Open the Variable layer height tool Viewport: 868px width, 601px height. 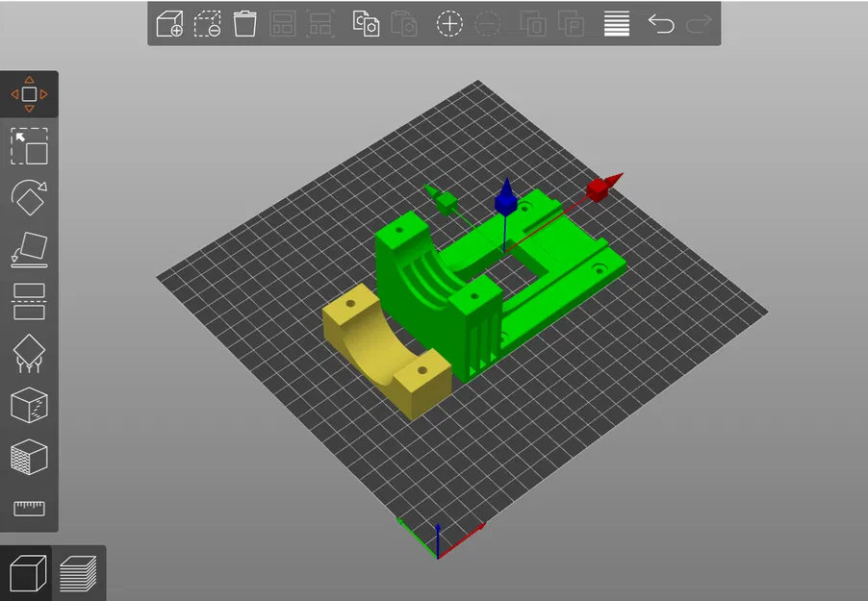coord(617,24)
